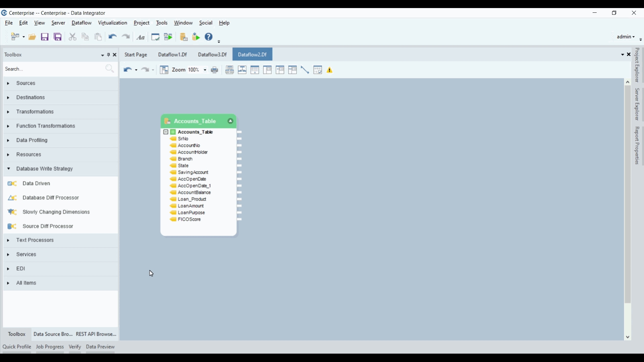Pin the Toolbox panel with pushpin
Screen dimensions: 644x362
108,55
